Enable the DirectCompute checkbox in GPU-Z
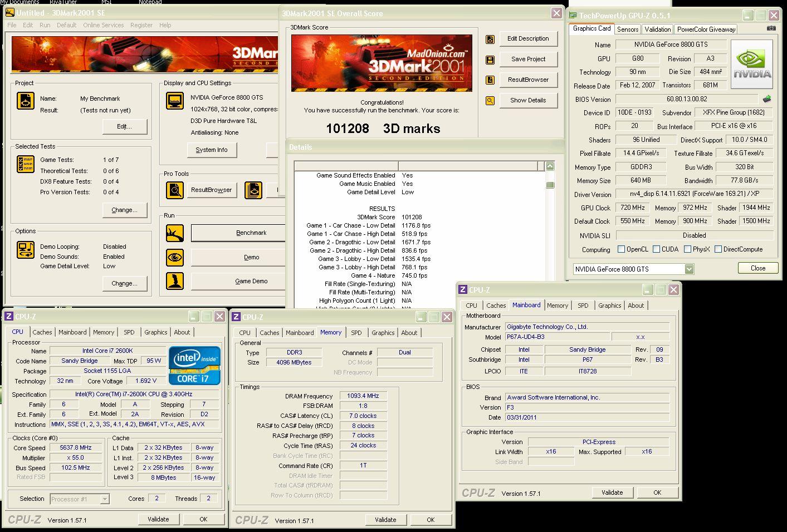This screenshot has height=532, width=787. 718,249
